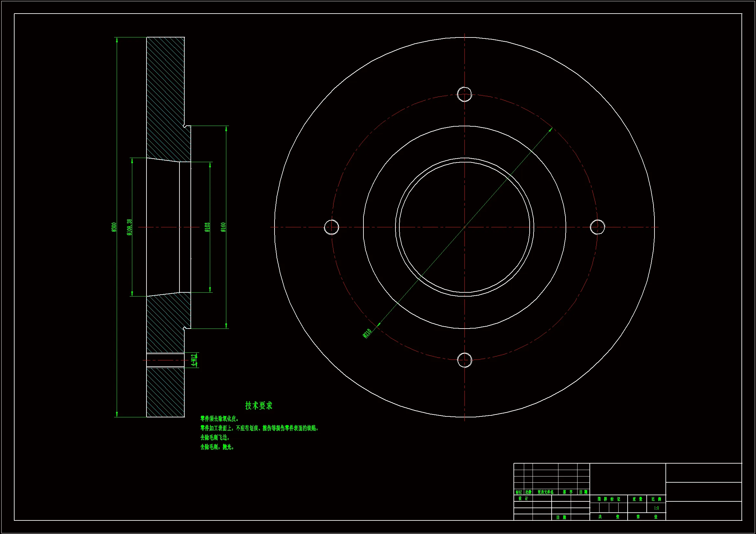Screen dimensions: 756x534
Task: Click the 图样标记 header cell
Action: [x=609, y=499]
